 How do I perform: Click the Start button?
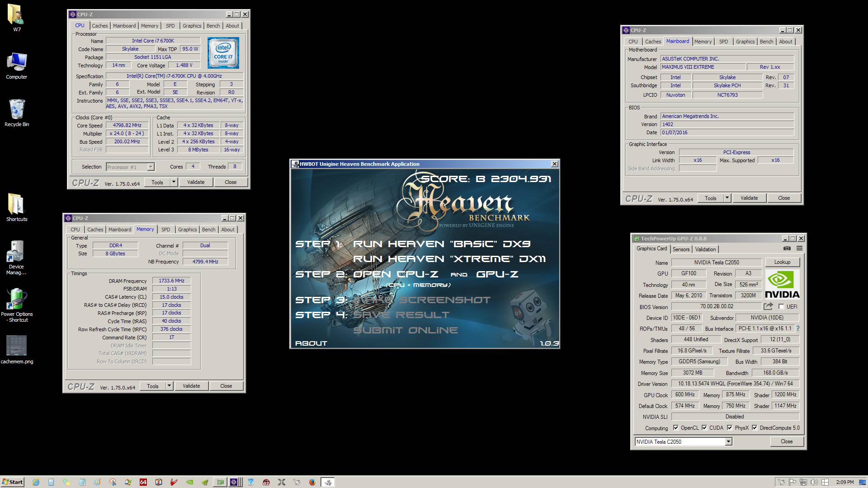click(x=13, y=482)
